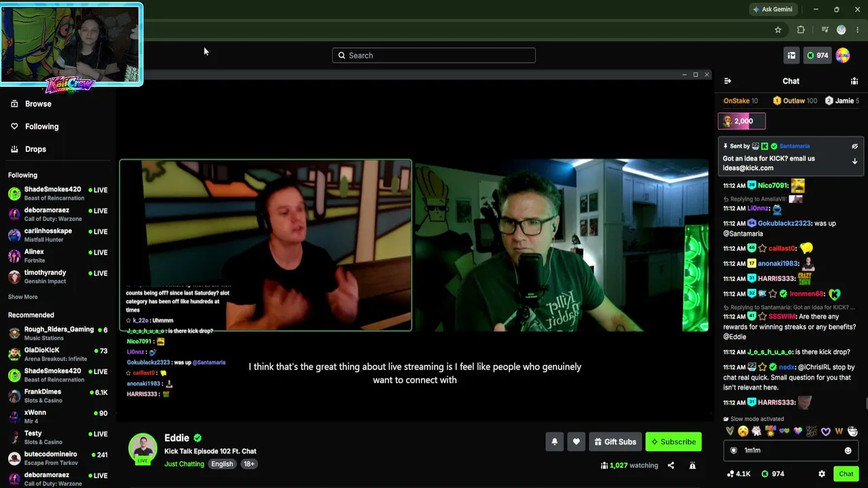Screen dimensions: 868x488
Task: Open the rainbow user profile avatar menu
Action: pos(843,56)
